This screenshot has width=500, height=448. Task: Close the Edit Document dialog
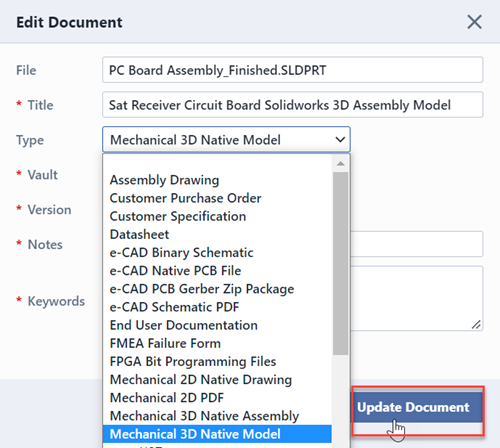click(474, 22)
